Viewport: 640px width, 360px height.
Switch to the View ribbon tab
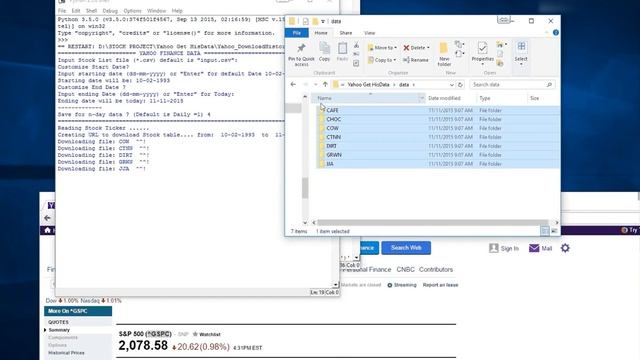click(x=369, y=33)
